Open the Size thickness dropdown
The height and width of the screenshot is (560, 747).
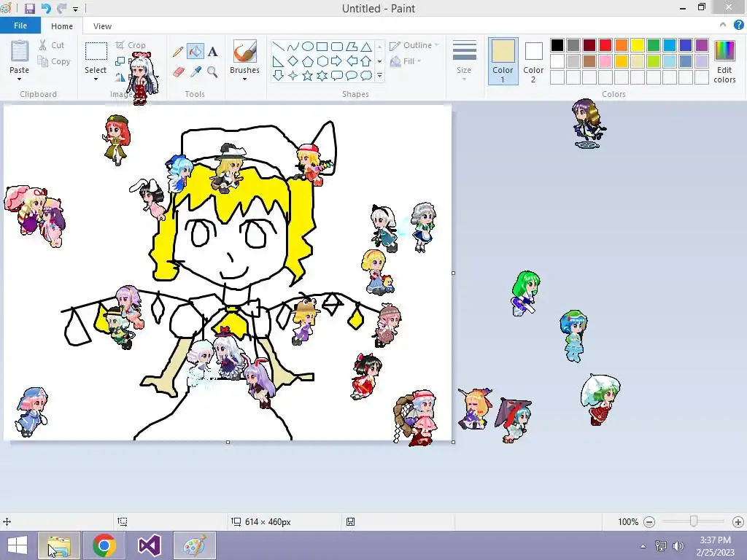[464, 60]
